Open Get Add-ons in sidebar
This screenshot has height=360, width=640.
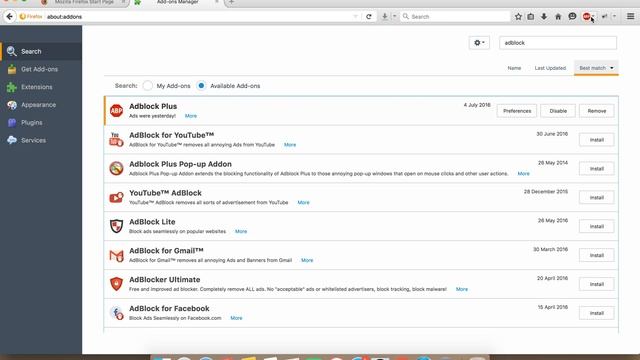click(x=41, y=69)
